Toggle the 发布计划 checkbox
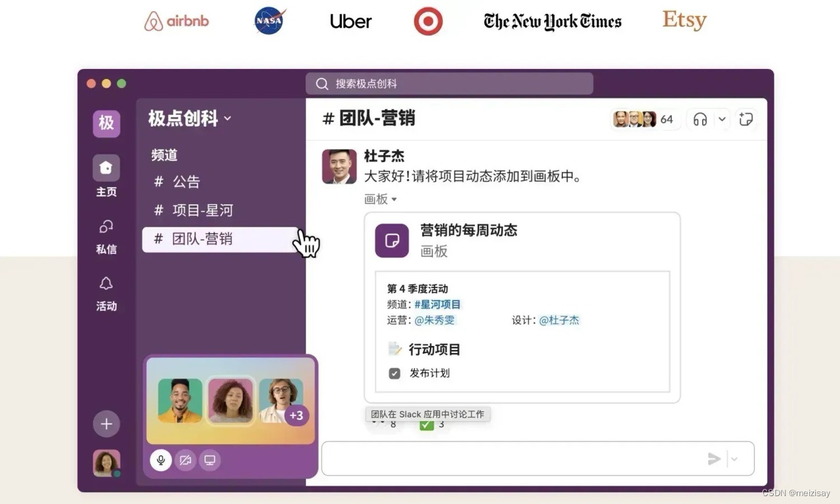The height and width of the screenshot is (504, 840). click(394, 373)
